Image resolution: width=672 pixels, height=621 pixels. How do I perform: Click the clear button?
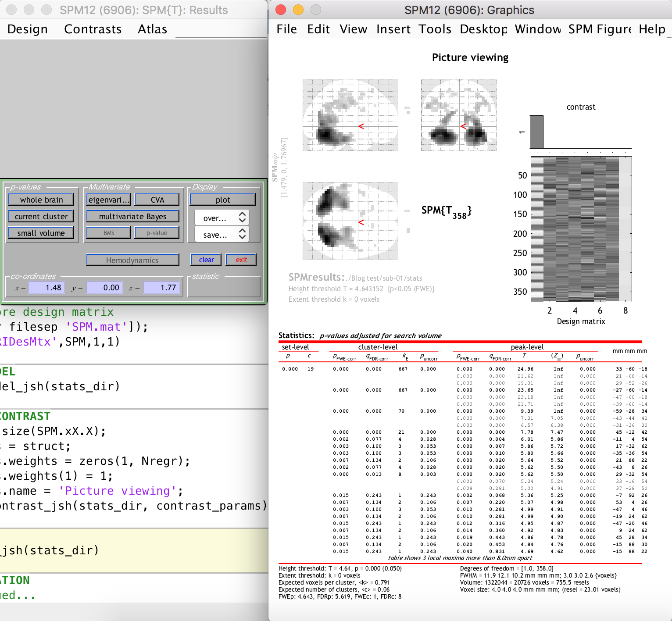pos(206,260)
